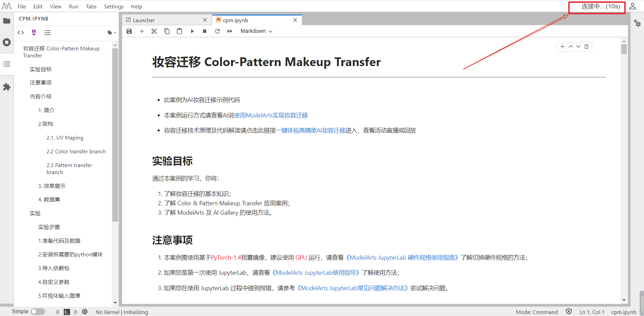Open terminal count icon in status bar

67,312
